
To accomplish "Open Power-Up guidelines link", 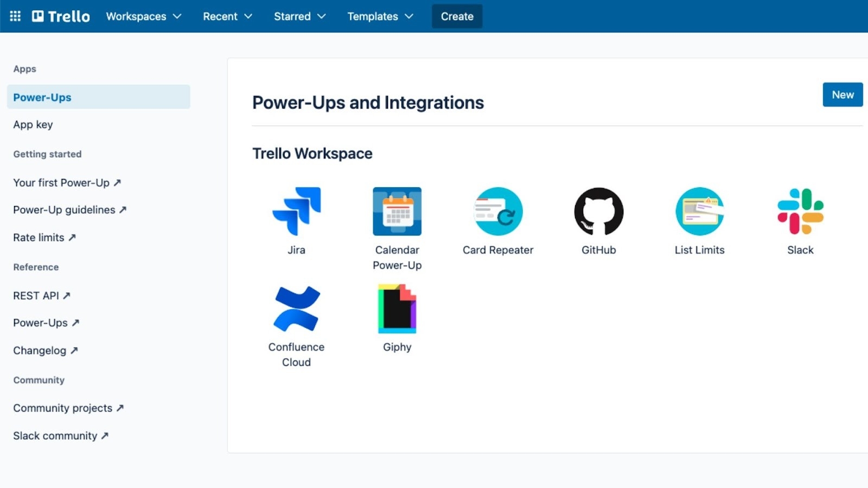I will (69, 210).
